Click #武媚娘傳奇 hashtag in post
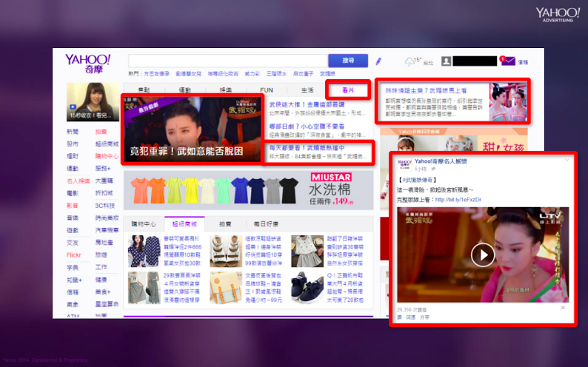The image size is (588, 367). pyautogui.click(x=418, y=180)
